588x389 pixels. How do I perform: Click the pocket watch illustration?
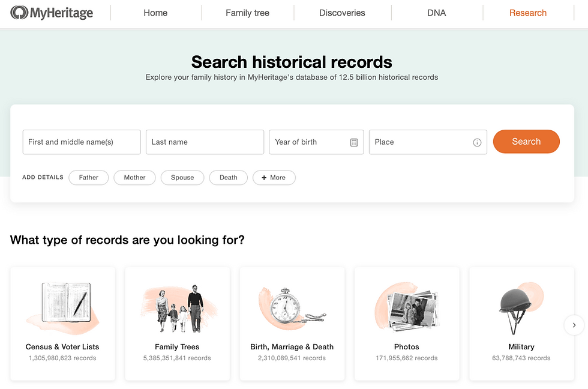292,307
